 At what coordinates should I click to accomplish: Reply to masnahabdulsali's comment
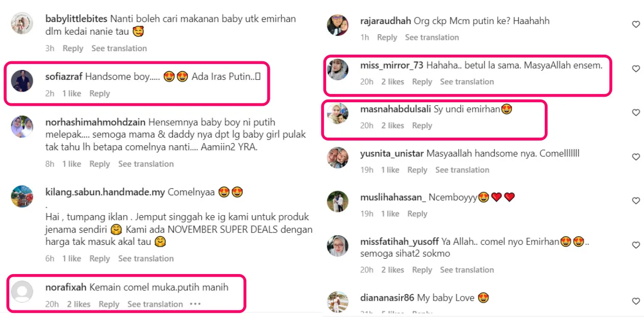coord(422,125)
